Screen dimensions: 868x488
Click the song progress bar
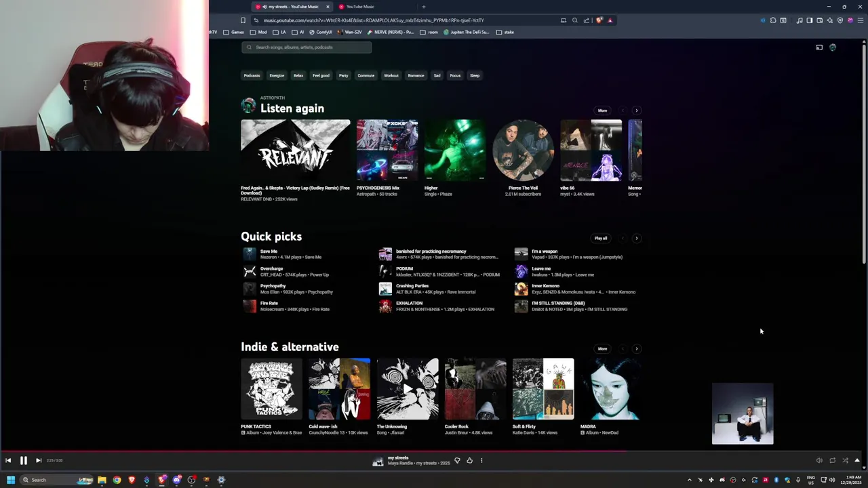pos(434,451)
